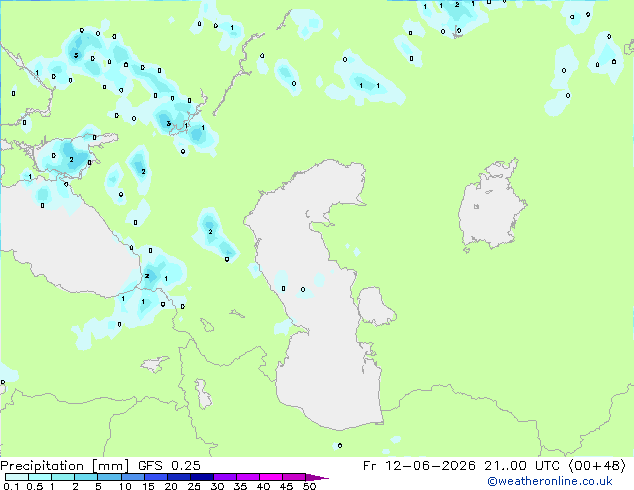Viewport: 634px width, 490px height.
Task: Click the '25' legend scale label
Action: (x=194, y=486)
